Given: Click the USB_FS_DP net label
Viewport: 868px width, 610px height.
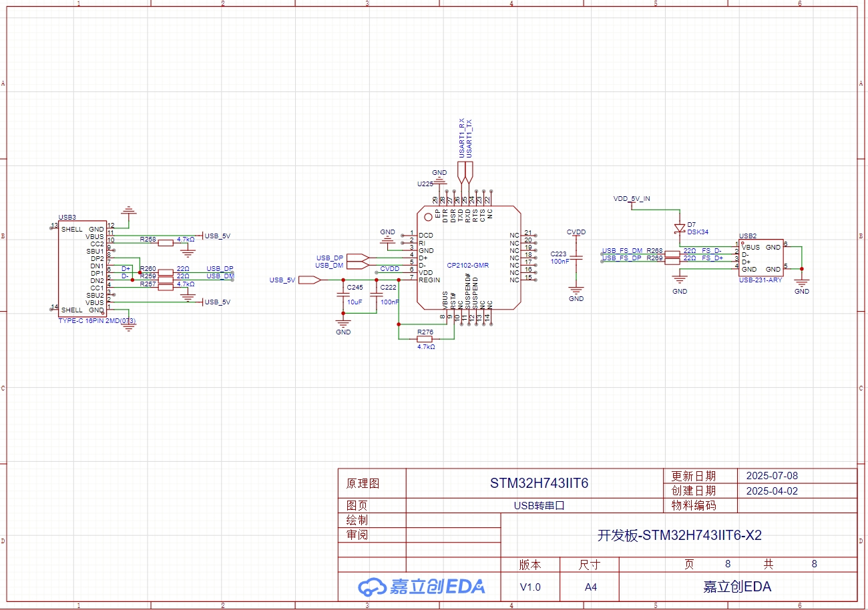Looking at the screenshot, I should pyautogui.click(x=622, y=258).
